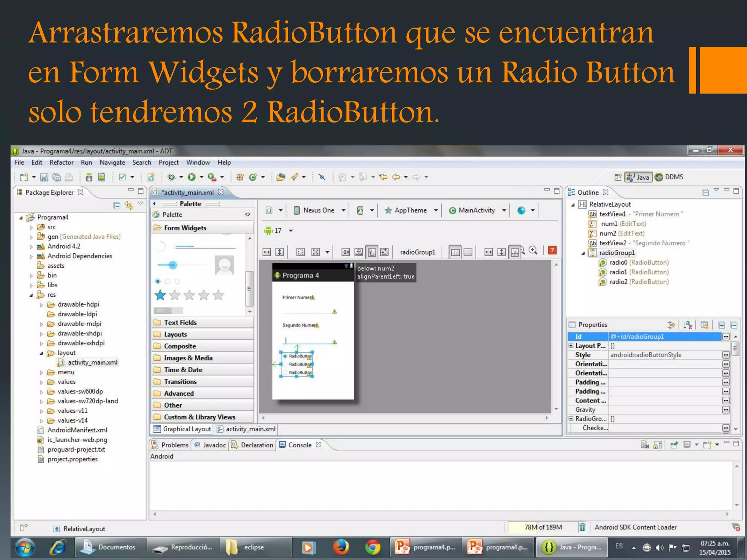
Task: Click the red lint warnings count icon
Action: click(x=552, y=250)
